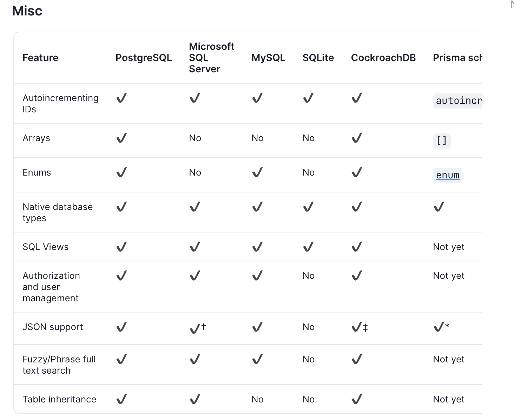This screenshot has height=420, width=514.
Task: Open the [] arrays schema link
Action: (x=441, y=141)
